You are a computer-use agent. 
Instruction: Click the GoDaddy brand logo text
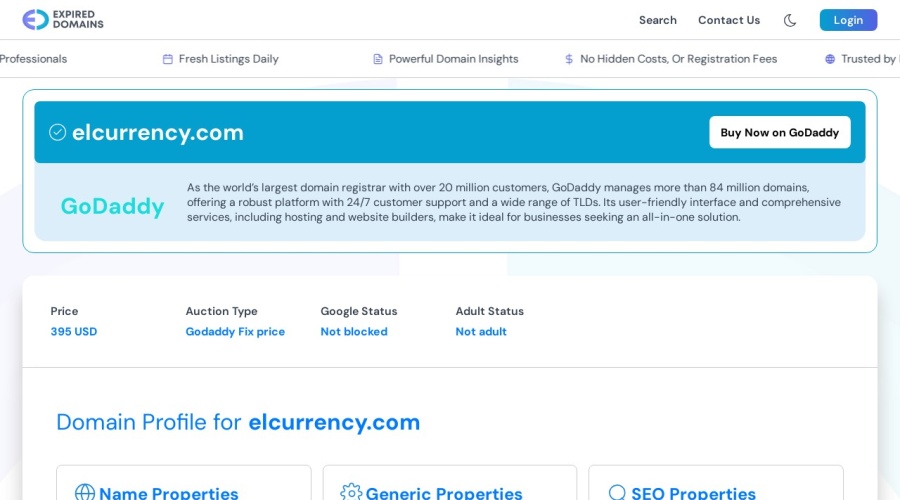[x=112, y=206]
